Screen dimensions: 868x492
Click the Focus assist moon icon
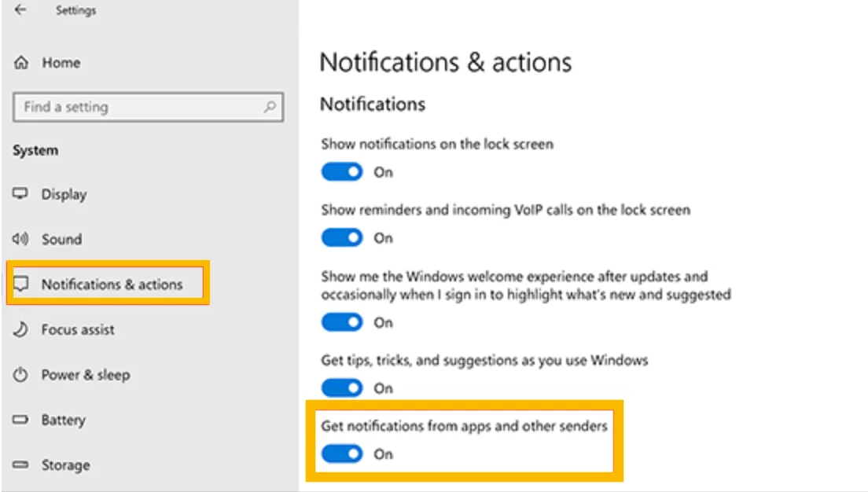click(20, 329)
